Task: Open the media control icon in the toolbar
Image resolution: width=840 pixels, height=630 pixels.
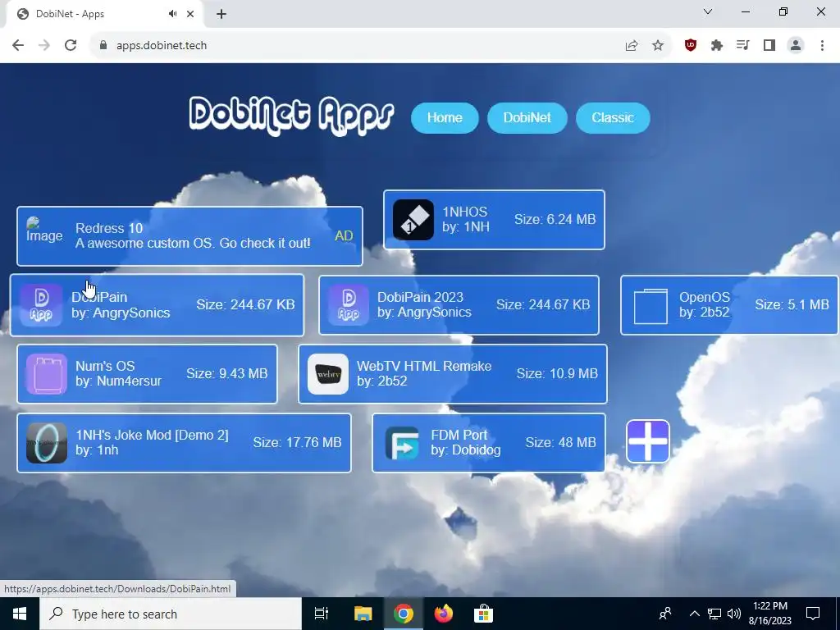Action: pyautogui.click(x=742, y=46)
